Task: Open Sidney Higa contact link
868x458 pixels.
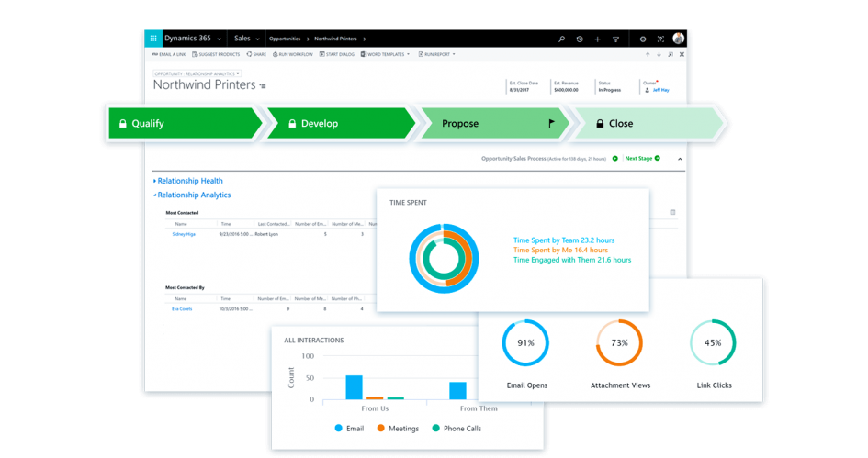Action: (184, 235)
